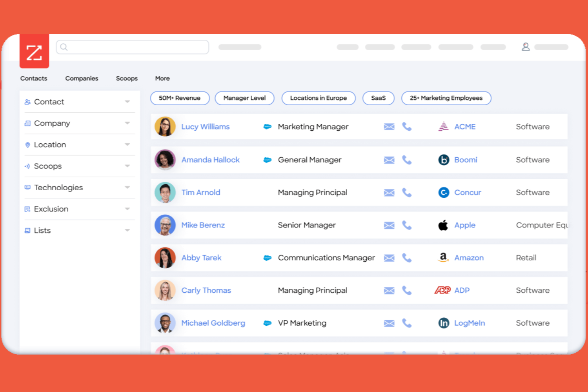Open the More menu
Image resolution: width=588 pixels, height=392 pixels.
[x=162, y=78]
